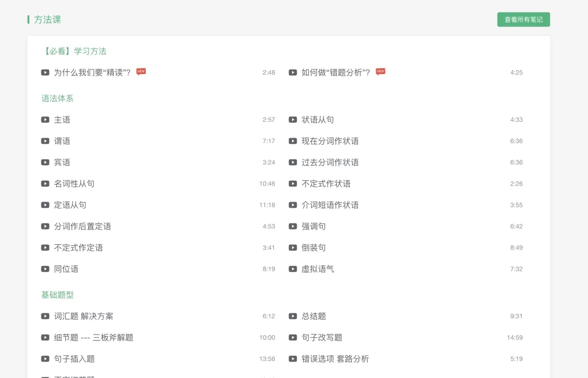This screenshot has width=588, height=378.
Task: Click play icon for 分词作后置定语
Action: click(x=45, y=226)
